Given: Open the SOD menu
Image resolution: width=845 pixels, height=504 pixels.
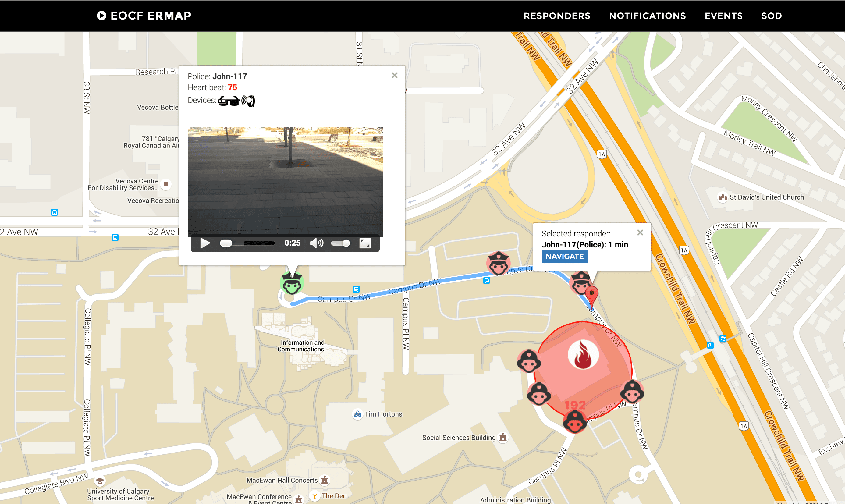Looking at the screenshot, I should pos(771,16).
